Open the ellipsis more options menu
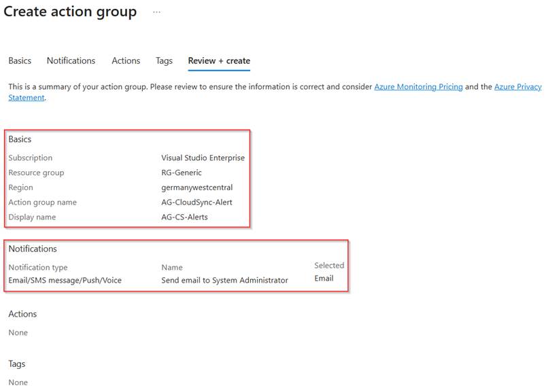 (156, 12)
